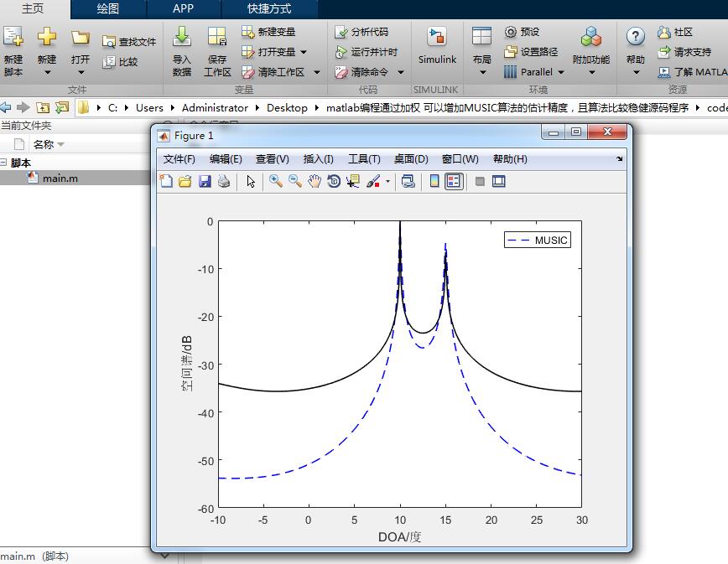Click the browse for folder icon
728x564 pixels.
(62, 107)
